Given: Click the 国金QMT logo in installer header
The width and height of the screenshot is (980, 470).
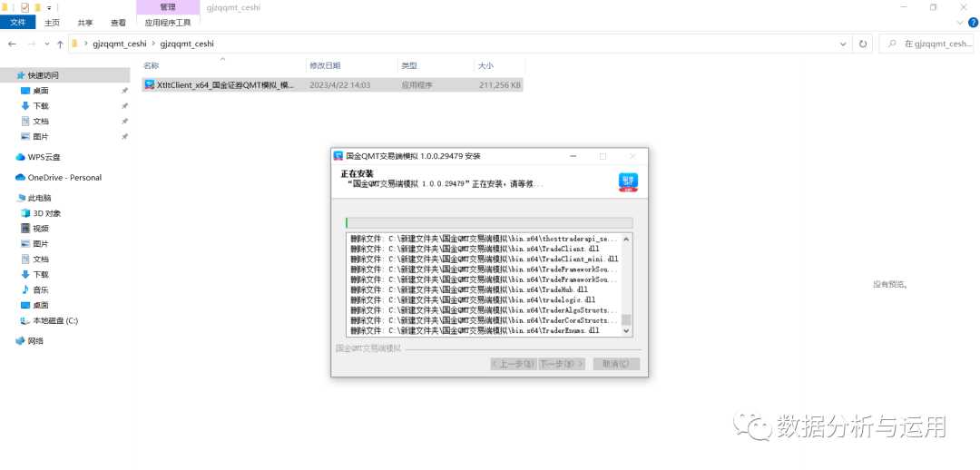Looking at the screenshot, I should [628, 181].
